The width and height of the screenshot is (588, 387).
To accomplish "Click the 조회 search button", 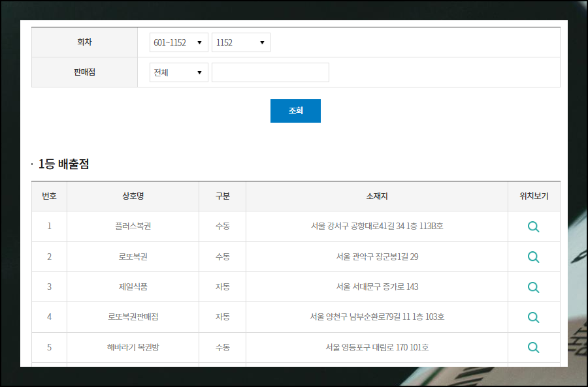I will (x=295, y=111).
